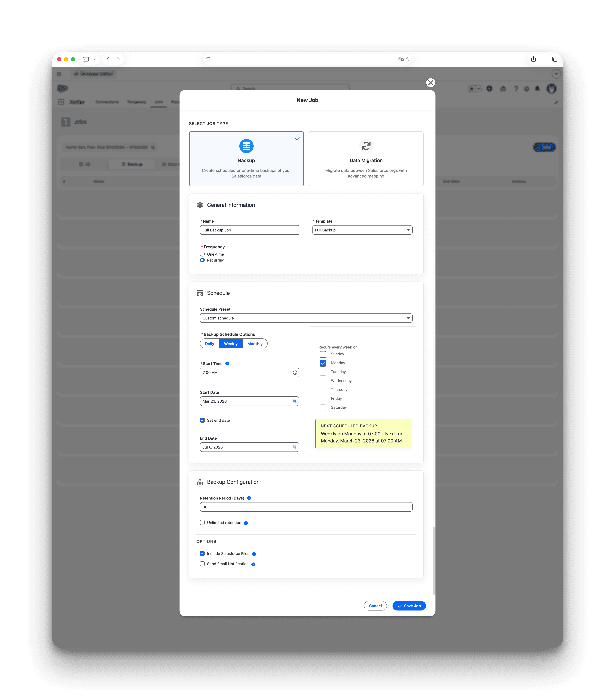This screenshot has width=615, height=700.
Task: Switch to the Monthly schedule option
Action: click(x=255, y=344)
